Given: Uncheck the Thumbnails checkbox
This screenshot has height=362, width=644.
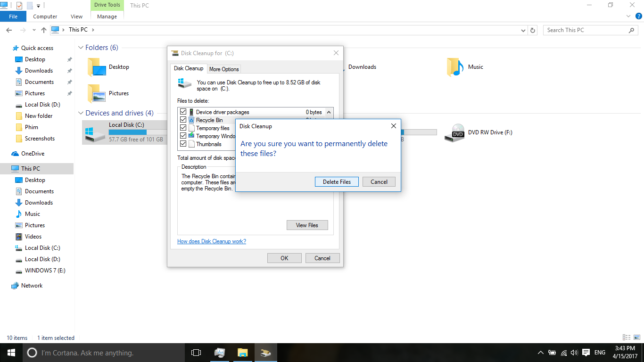Looking at the screenshot, I should (182, 144).
